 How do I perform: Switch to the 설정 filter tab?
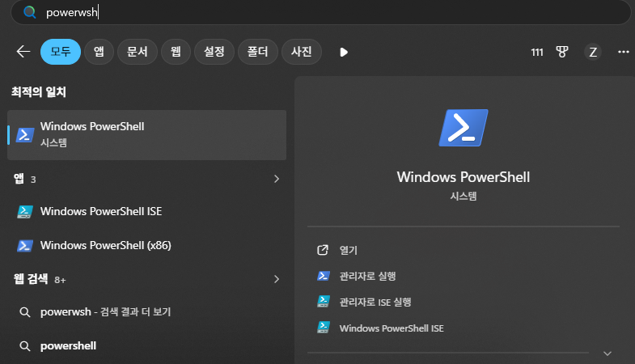tap(214, 52)
